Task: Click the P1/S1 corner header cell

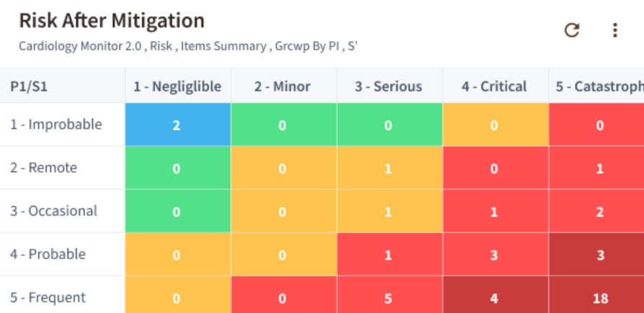Action: point(29,87)
